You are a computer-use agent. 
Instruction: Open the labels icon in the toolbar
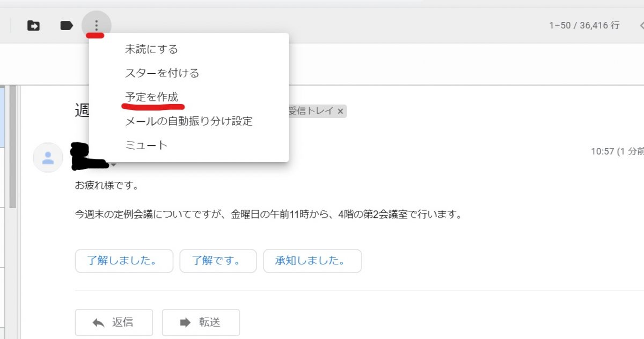(65, 25)
